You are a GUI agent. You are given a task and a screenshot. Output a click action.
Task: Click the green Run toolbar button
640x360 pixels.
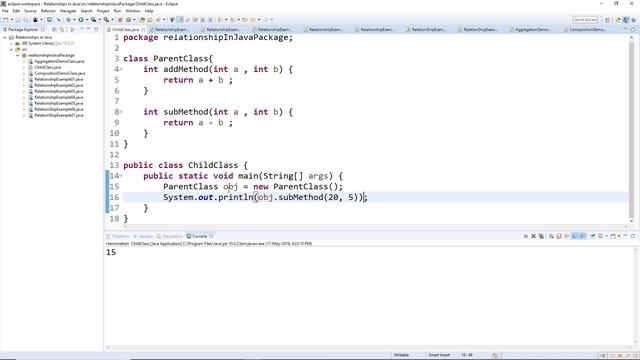(x=81, y=20)
